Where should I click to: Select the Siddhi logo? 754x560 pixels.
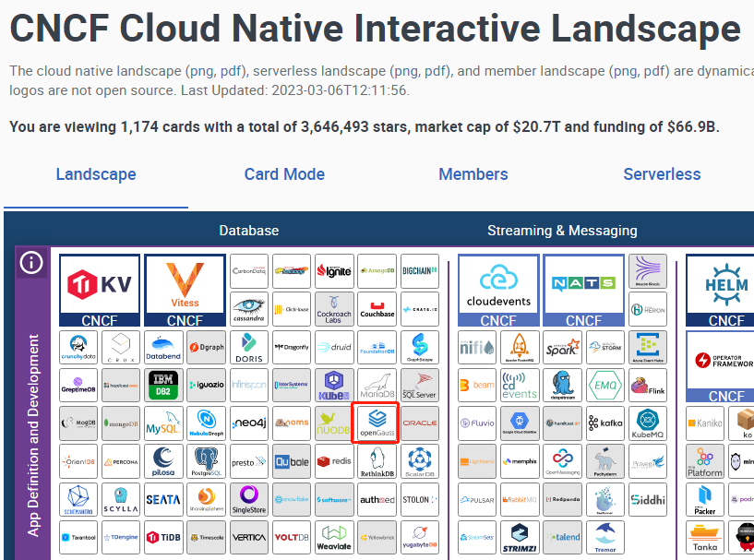[648, 499]
